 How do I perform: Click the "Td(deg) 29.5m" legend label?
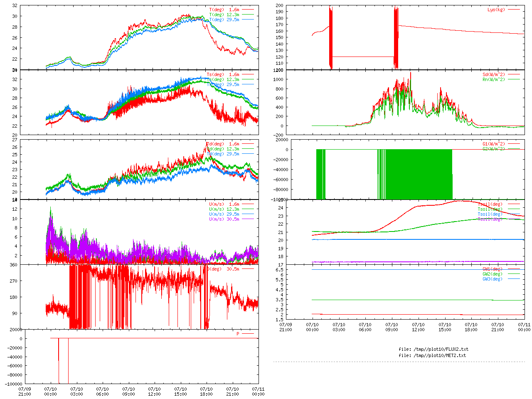click(x=223, y=154)
